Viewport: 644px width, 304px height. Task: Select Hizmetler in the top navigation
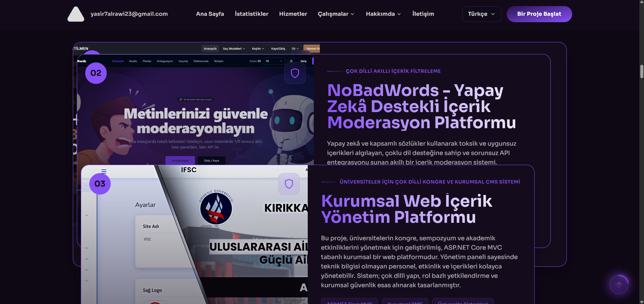(x=293, y=14)
